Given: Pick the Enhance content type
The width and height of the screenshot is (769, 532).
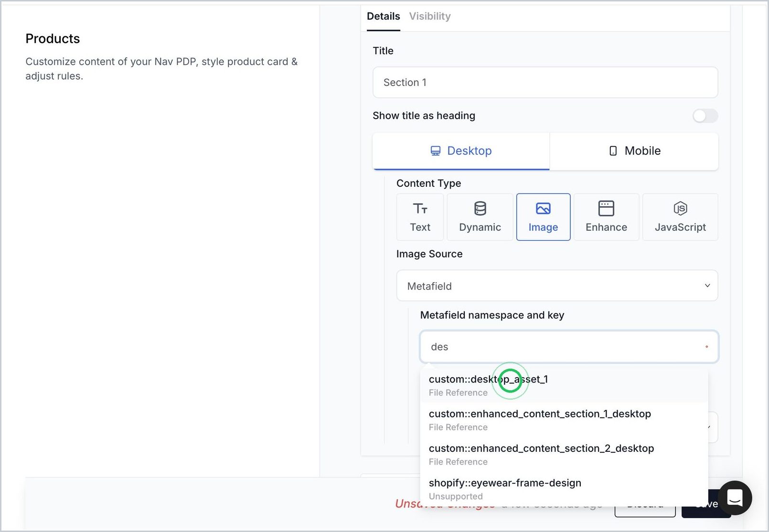Looking at the screenshot, I should point(606,217).
